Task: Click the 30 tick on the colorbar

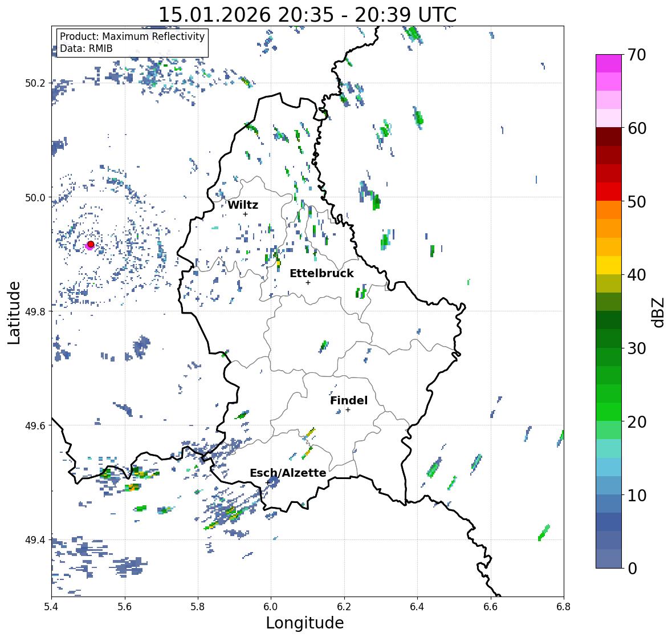Action: (x=637, y=348)
